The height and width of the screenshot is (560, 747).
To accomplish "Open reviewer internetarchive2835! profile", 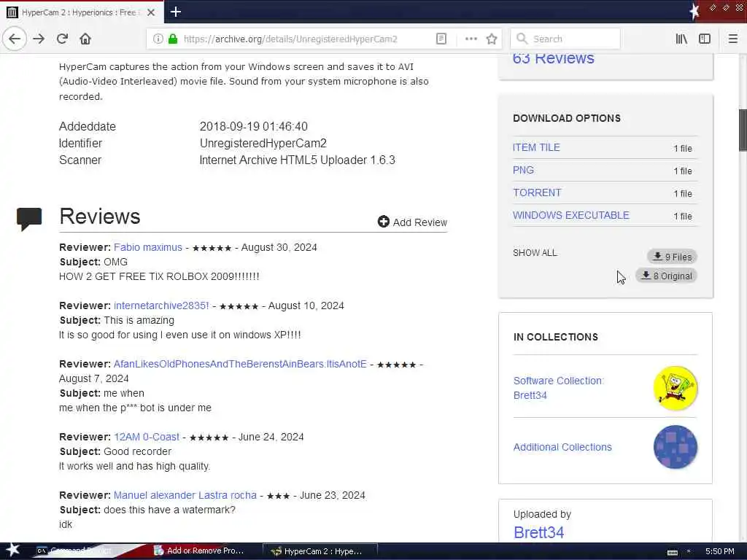I will [x=161, y=306].
